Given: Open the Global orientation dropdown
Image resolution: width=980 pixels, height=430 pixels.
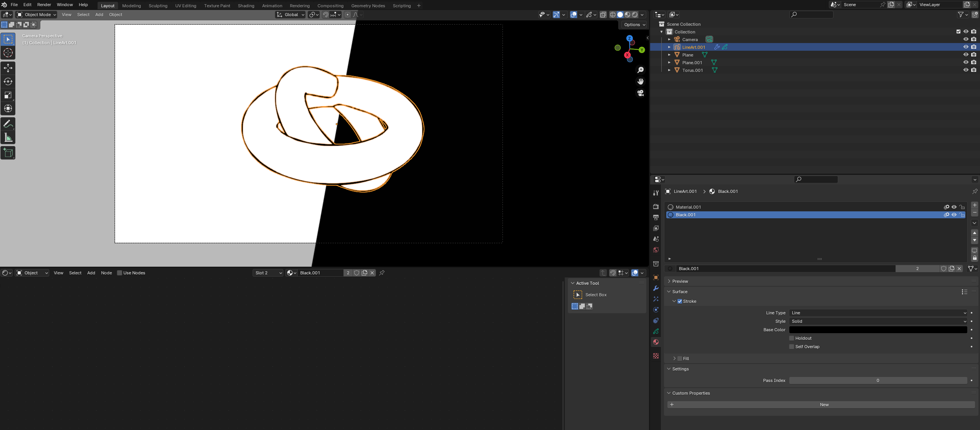Looking at the screenshot, I should tap(290, 15).
